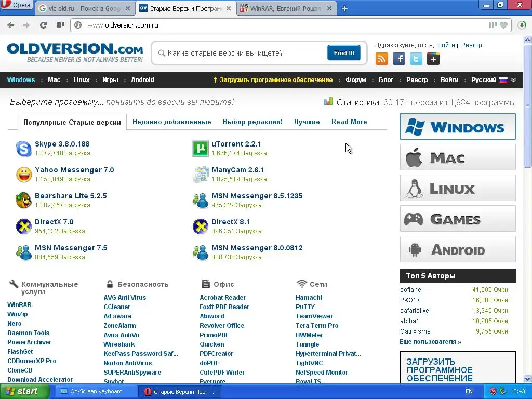The height and width of the screenshot is (399, 532).
Task: Open the WinRAR link under Коммунальные услуги
Action: pyautogui.click(x=19, y=304)
